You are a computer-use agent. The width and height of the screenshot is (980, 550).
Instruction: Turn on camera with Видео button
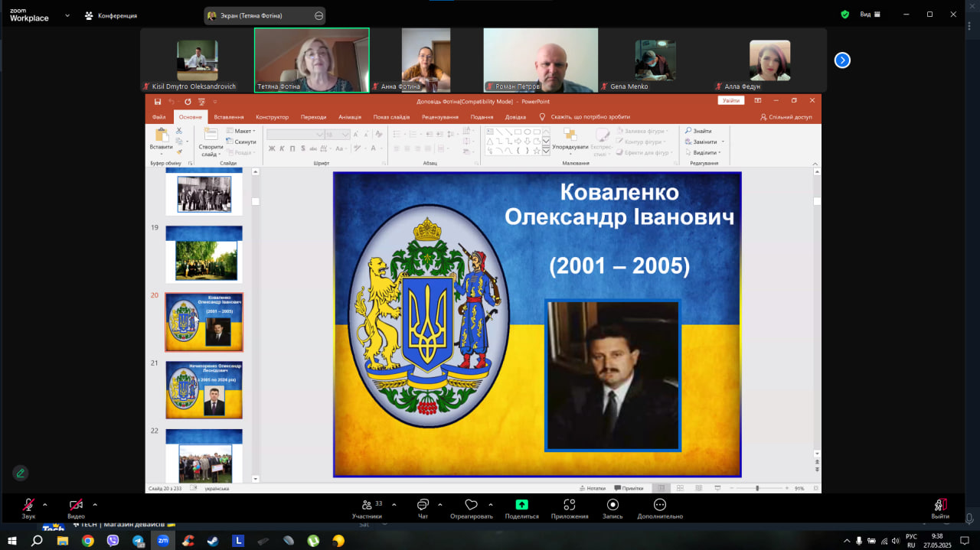coord(76,505)
